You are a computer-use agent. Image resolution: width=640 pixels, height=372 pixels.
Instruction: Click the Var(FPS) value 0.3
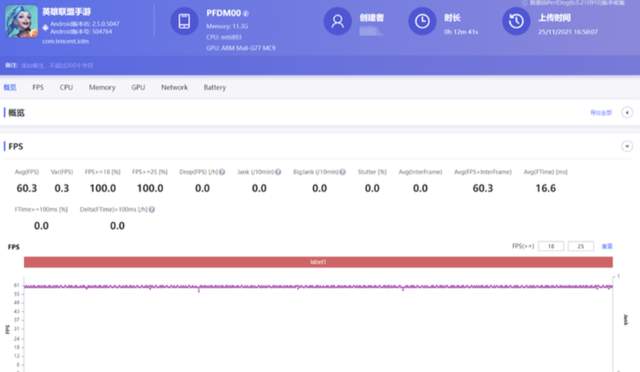(62, 188)
